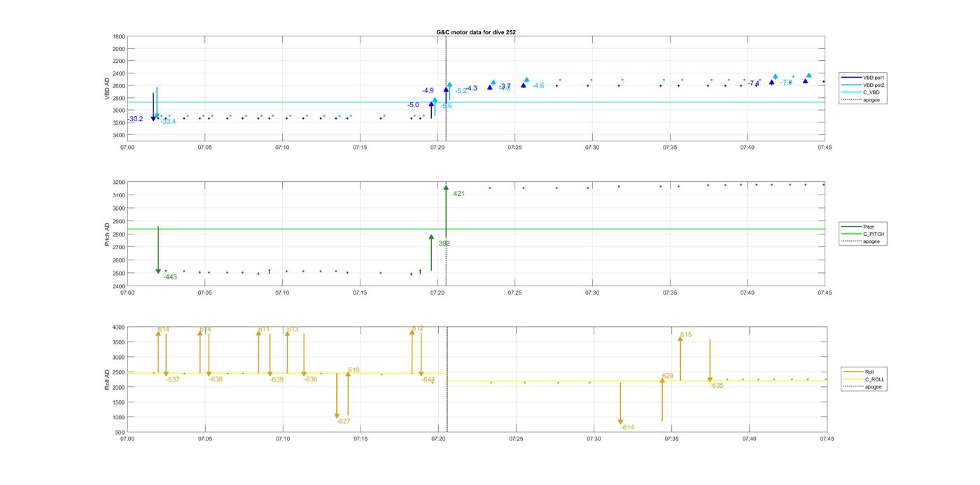980x485 pixels.
Task: Click the '3500' tick on the Roll axis
Action: point(118,342)
